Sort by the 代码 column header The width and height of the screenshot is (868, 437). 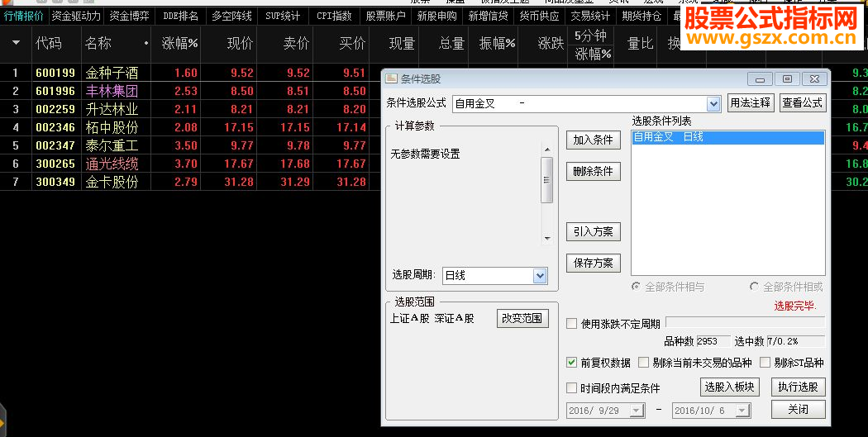pyautogui.click(x=49, y=43)
